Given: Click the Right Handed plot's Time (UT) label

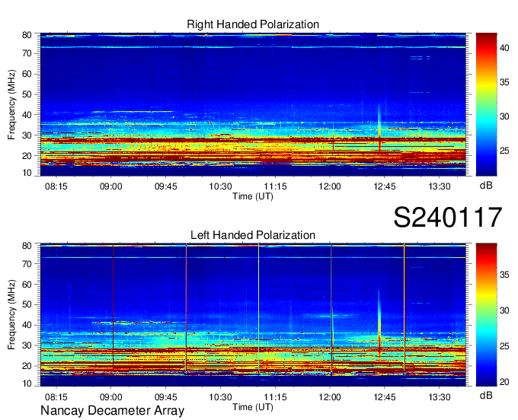Looking at the screenshot, I should click(253, 196).
